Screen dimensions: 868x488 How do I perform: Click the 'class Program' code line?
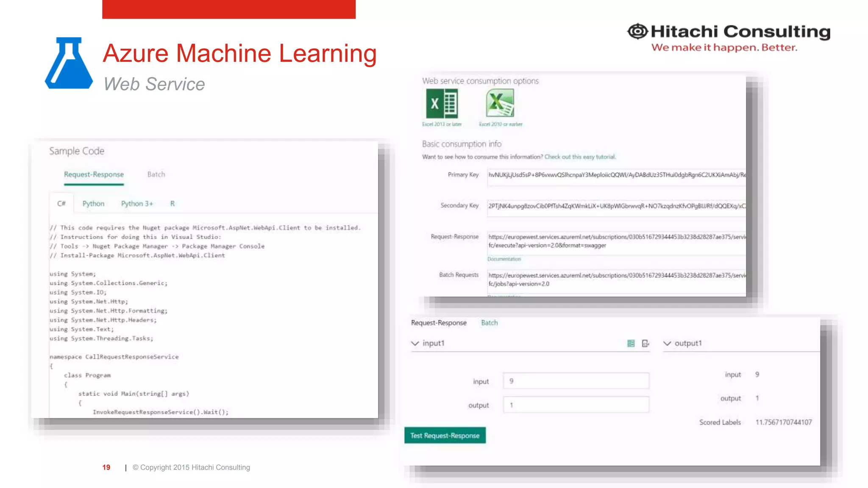click(x=87, y=375)
